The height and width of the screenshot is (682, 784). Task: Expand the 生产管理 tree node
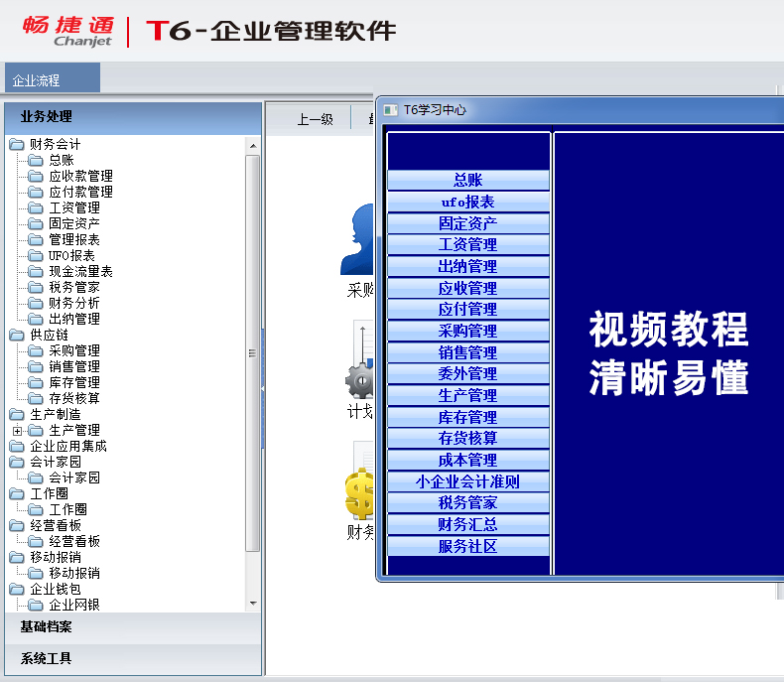[x=17, y=430]
